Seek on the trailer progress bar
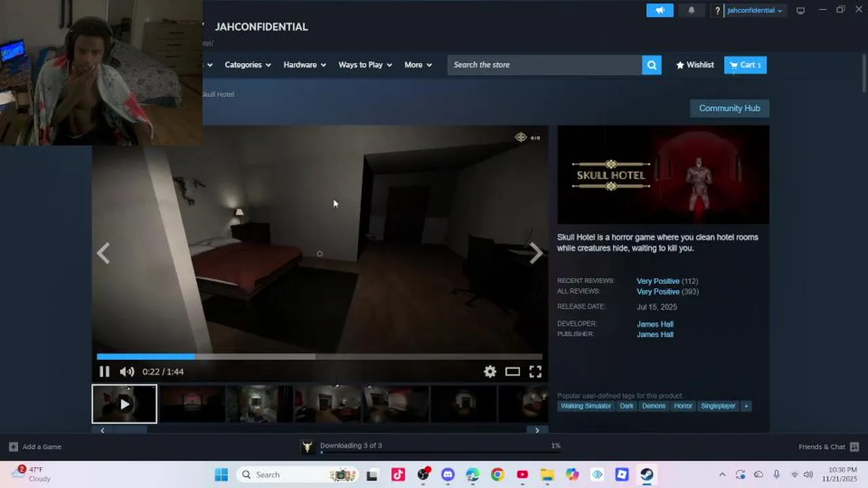868x488 pixels. point(319,357)
